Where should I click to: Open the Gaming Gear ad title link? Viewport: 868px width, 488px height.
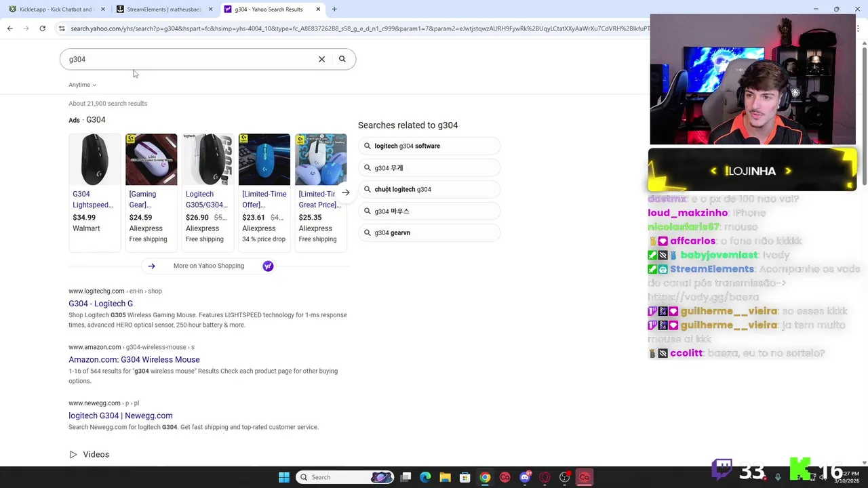142,199
